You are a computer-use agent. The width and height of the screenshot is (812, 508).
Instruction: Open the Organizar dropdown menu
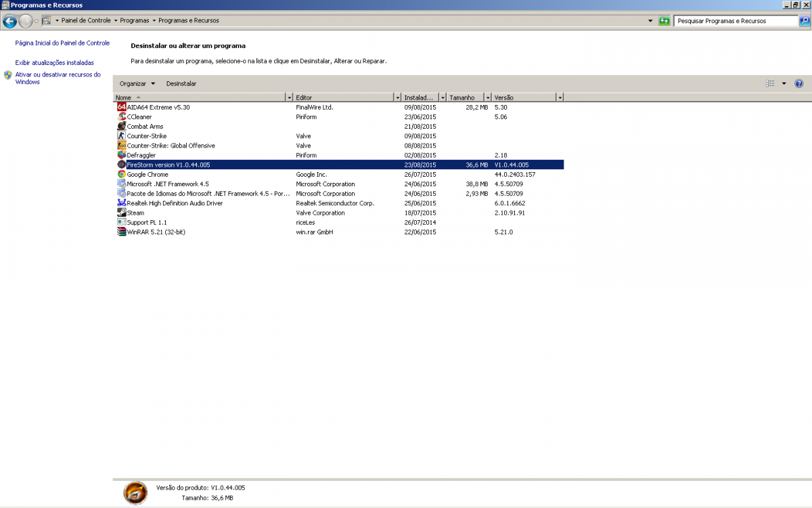[137, 83]
